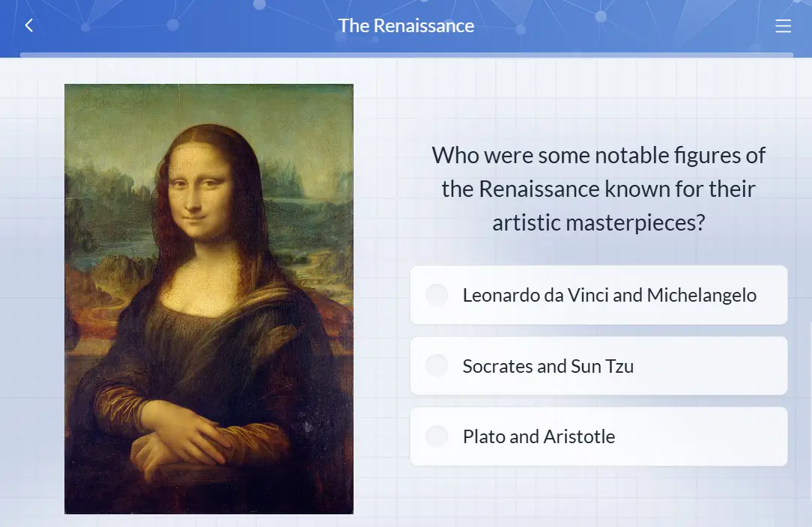The image size is (812, 527).
Task: Click the 'Plato and Aristotle' answer text
Action: (539, 436)
